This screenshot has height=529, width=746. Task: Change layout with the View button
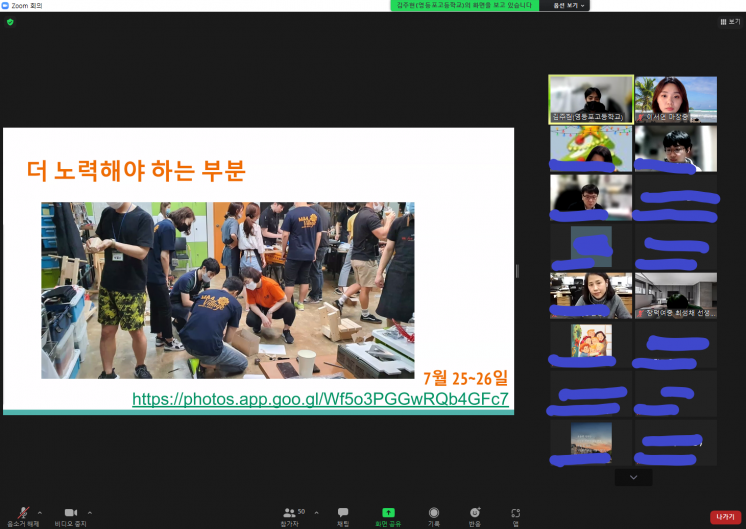[730, 21]
